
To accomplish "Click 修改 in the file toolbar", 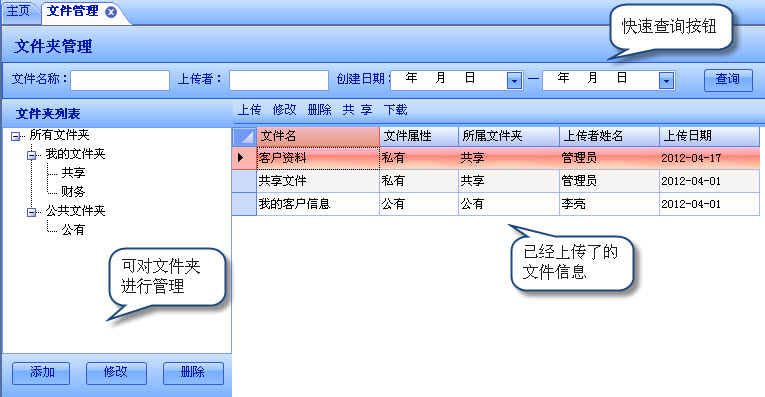I will [x=284, y=110].
